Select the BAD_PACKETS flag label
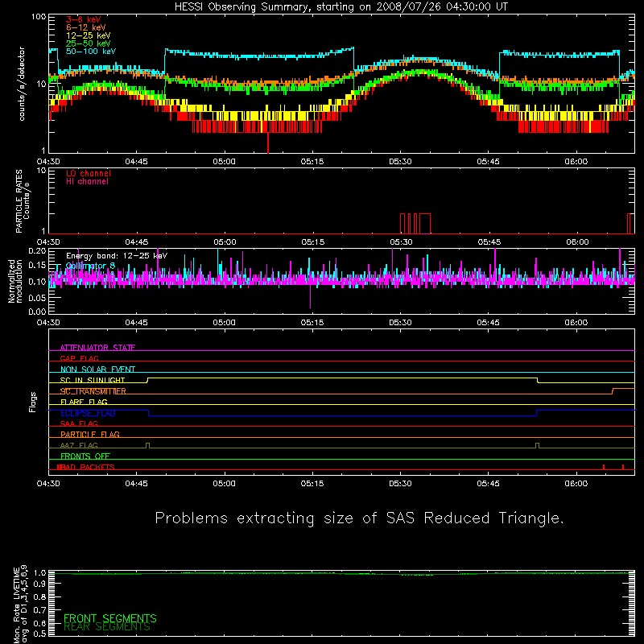This screenshot has height=644, width=644. point(86,467)
